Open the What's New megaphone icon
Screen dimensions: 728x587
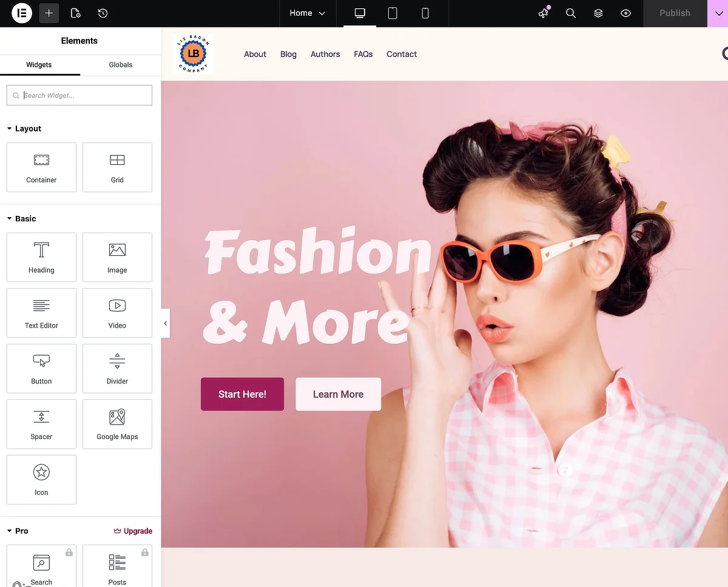click(544, 13)
